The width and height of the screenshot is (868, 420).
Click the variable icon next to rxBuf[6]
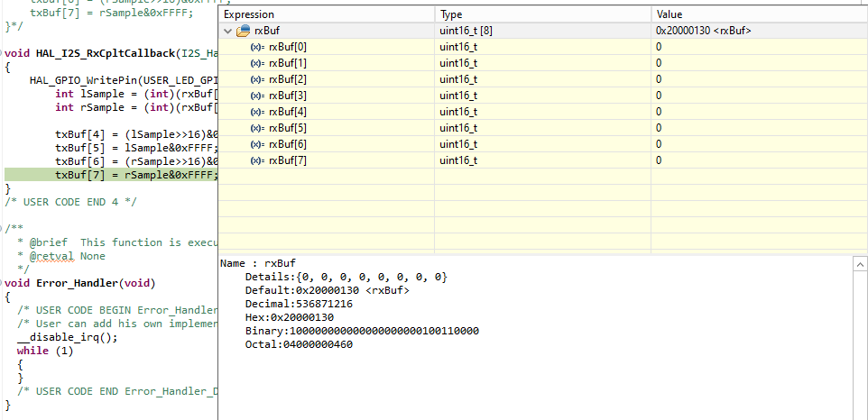point(257,144)
